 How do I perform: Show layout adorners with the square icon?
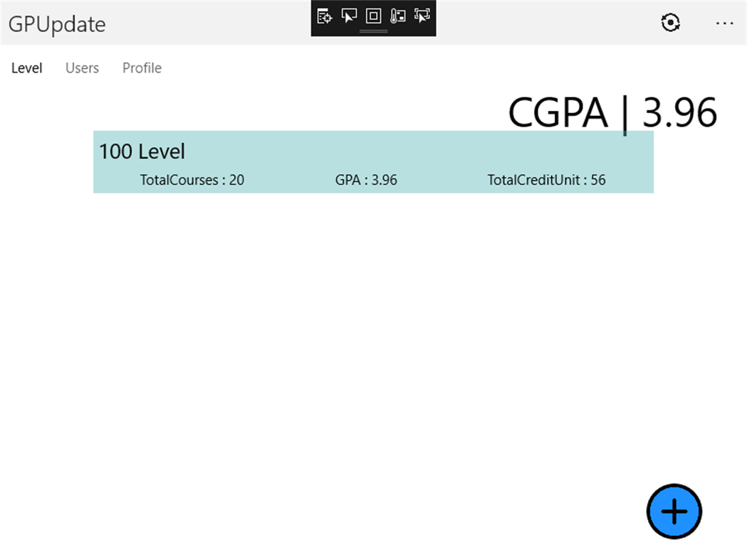(x=373, y=16)
